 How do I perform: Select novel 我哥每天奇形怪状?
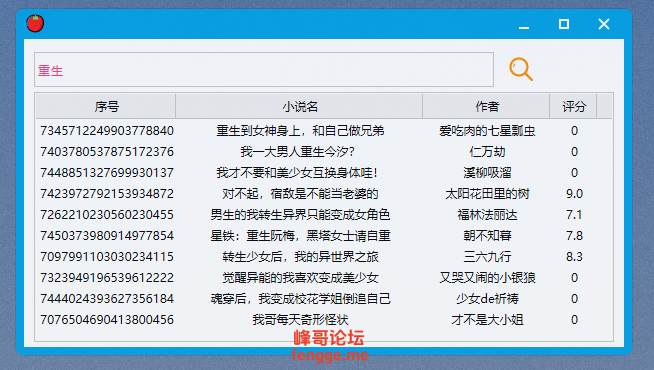click(x=300, y=320)
